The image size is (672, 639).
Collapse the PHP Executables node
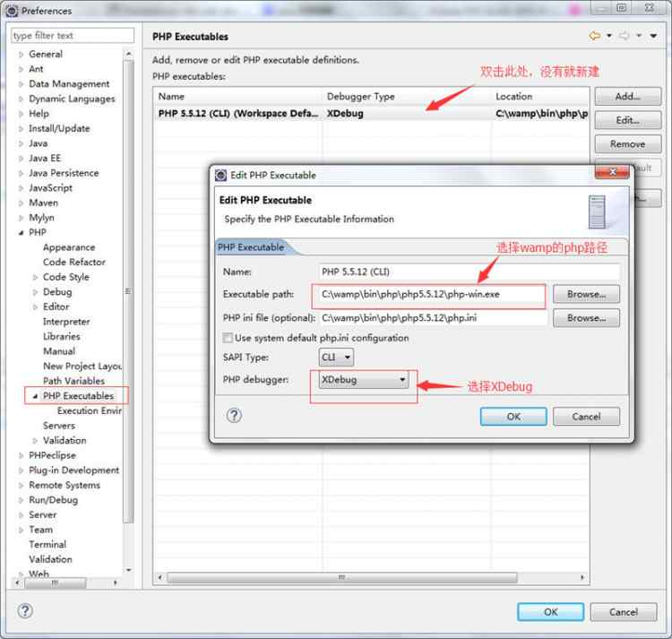(35, 396)
